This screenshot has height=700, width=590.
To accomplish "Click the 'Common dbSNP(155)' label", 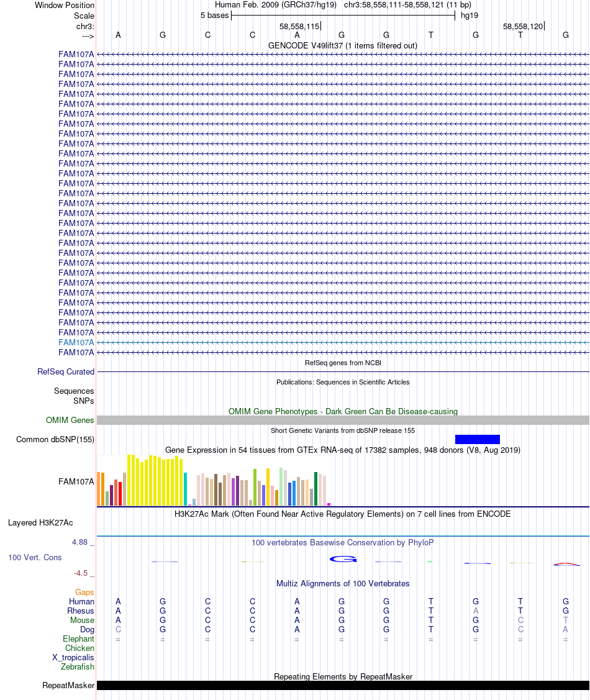I will [55, 439].
